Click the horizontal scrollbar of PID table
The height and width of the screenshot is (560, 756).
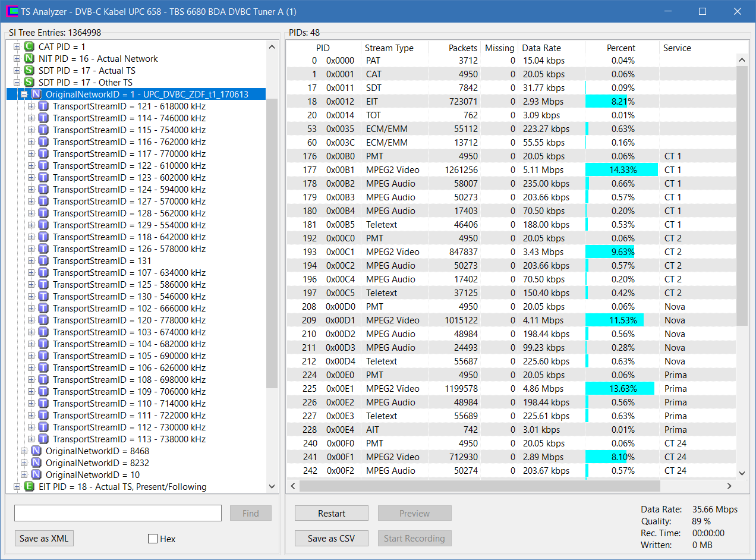[x=511, y=486]
